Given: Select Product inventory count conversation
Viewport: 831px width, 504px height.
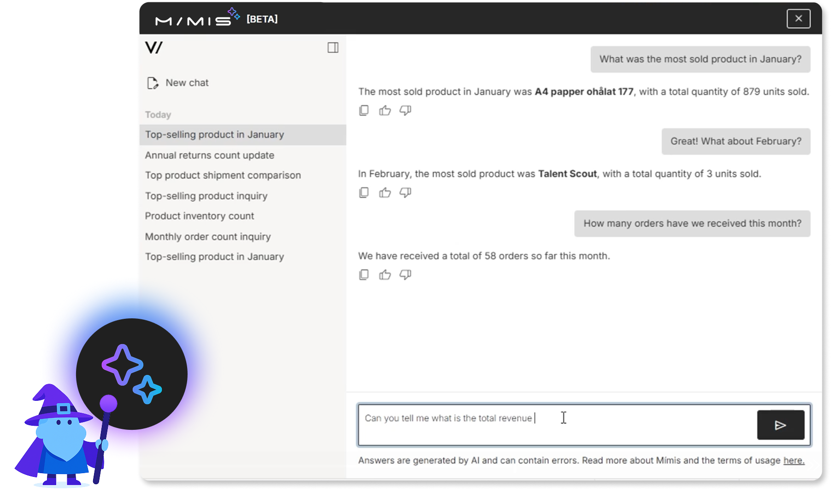Looking at the screenshot, I should [199, 216].
